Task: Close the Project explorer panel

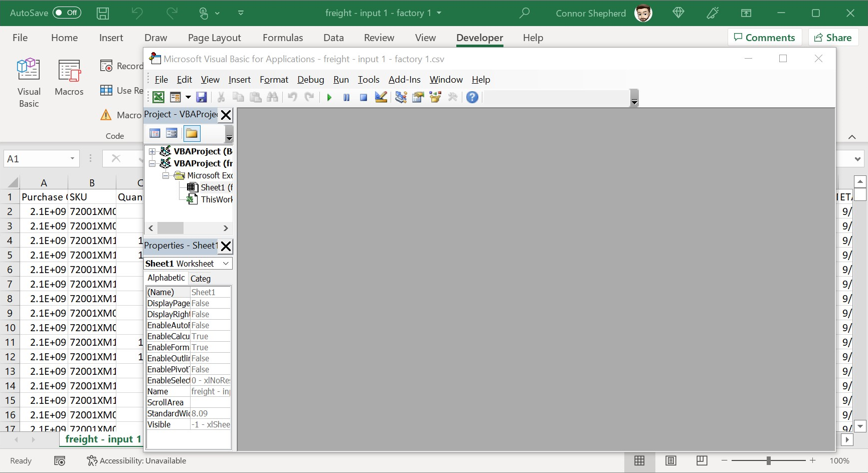Action: (226, 115)
